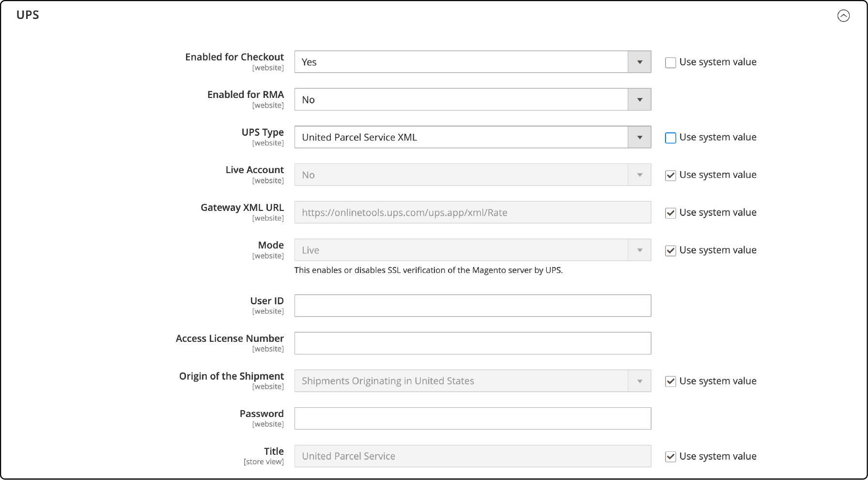Click the Enabled for Checkout label

[234, 57]
